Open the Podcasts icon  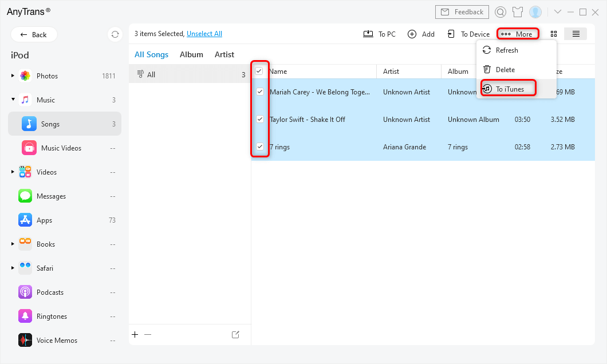coord(25,292)
